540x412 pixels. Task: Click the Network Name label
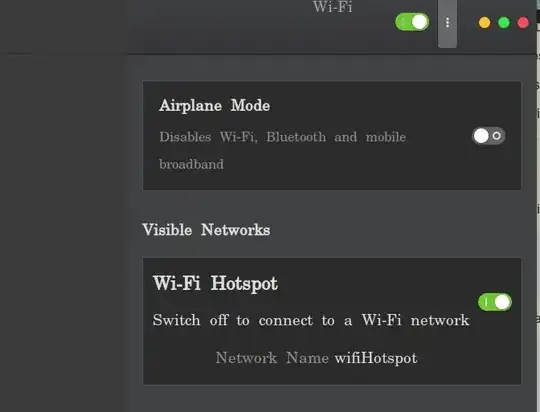(x=272, y=358)
